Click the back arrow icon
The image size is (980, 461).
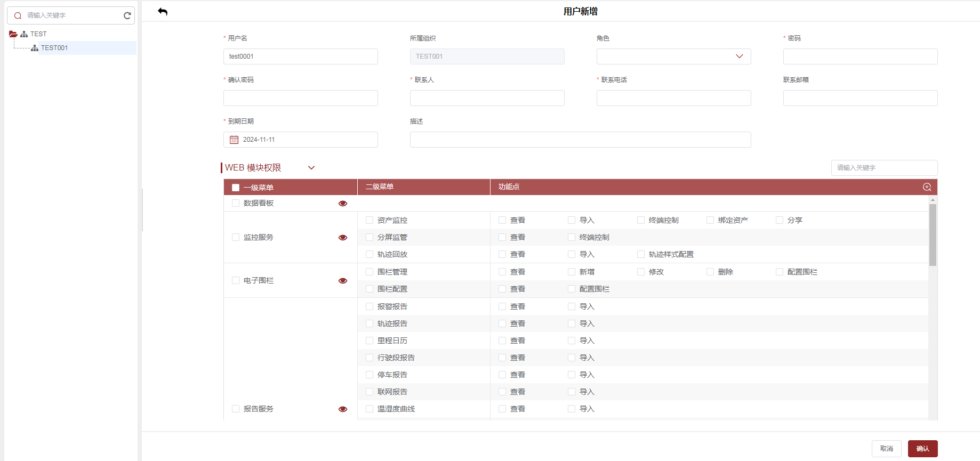pos(163,12)
